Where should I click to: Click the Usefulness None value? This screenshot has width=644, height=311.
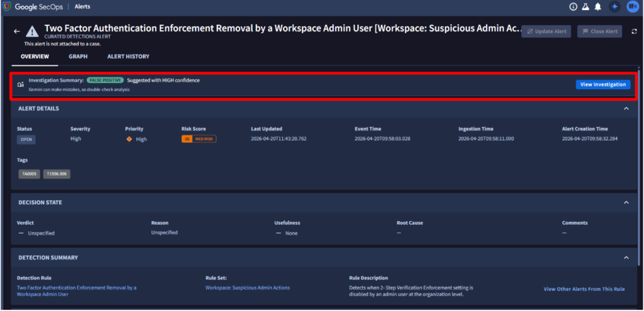291,233
